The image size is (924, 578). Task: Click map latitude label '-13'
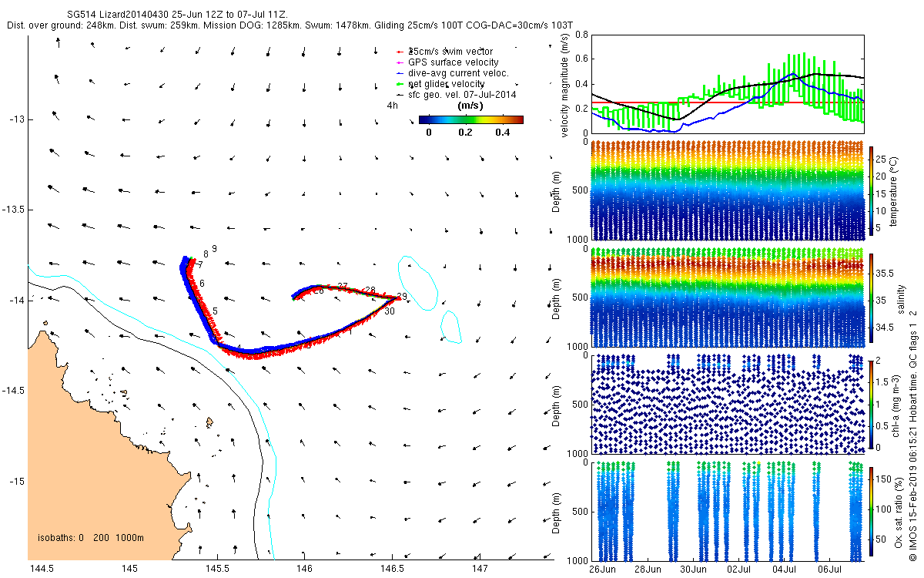[17, 119]
